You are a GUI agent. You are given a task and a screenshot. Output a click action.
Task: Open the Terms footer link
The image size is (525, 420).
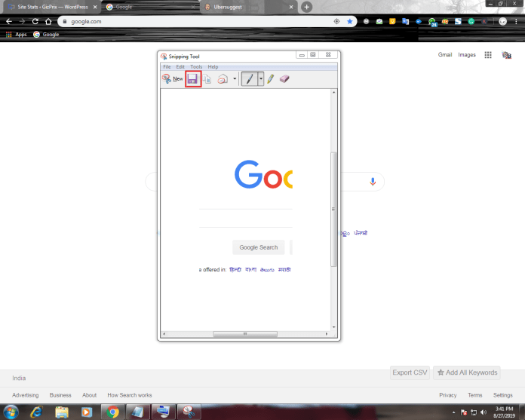(x=474, y=395)
